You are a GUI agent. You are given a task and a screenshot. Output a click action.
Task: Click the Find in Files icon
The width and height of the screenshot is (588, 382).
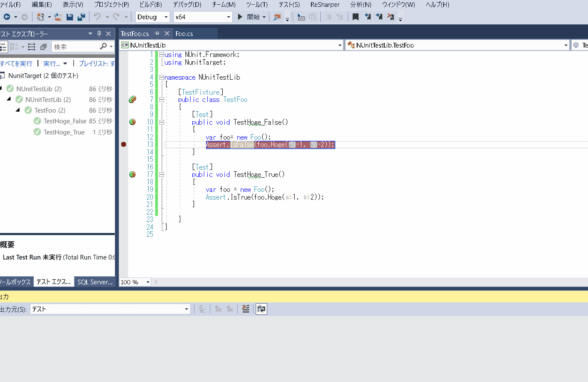[277, 17]
